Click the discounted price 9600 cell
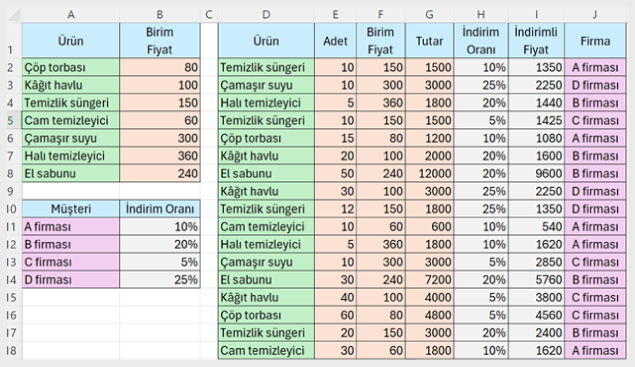635x367 pixels. (x=536, y=173)
